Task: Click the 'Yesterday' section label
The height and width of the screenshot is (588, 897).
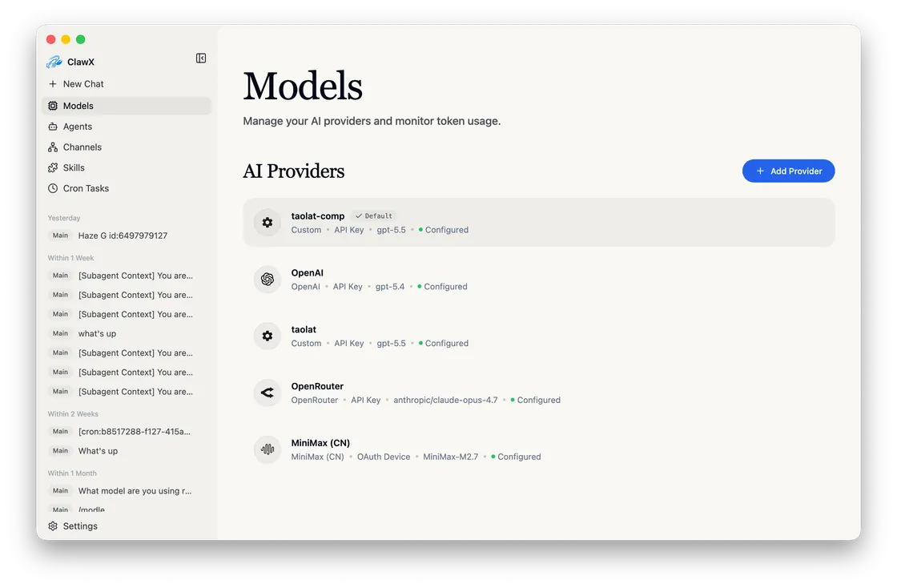Action: 64,218
